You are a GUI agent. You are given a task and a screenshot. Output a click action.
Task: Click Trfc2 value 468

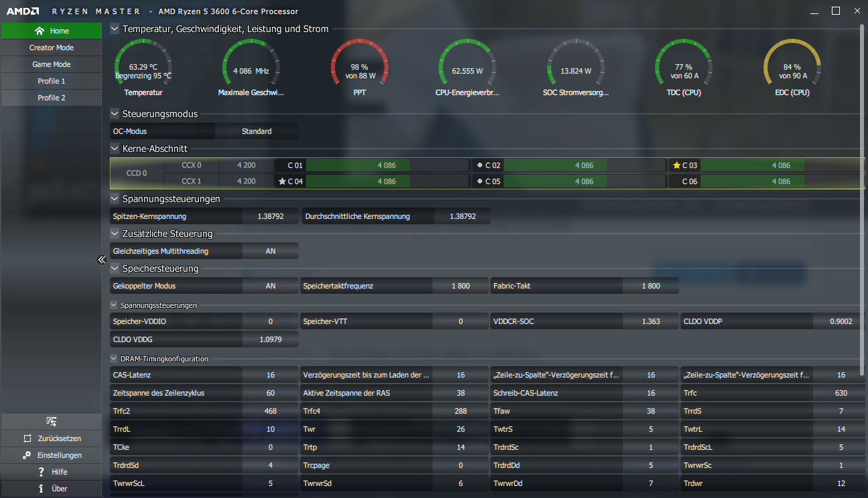[x=271, y=411]
